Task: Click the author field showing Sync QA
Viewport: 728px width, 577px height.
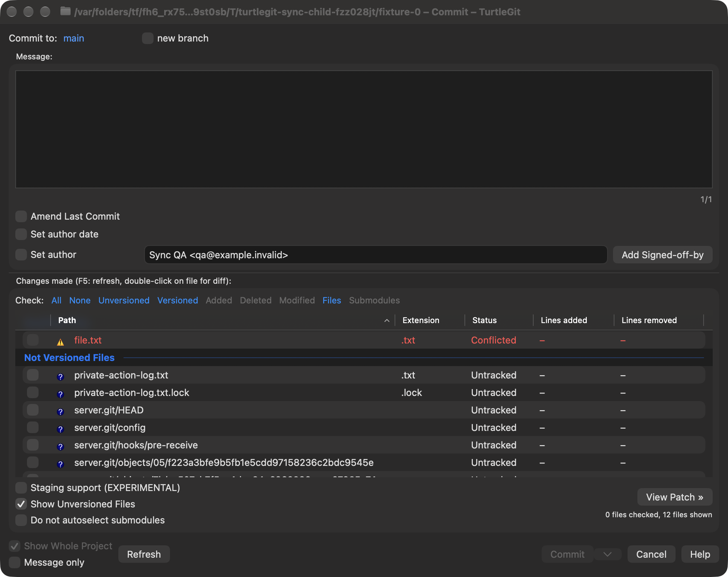Action: (376, 255)
